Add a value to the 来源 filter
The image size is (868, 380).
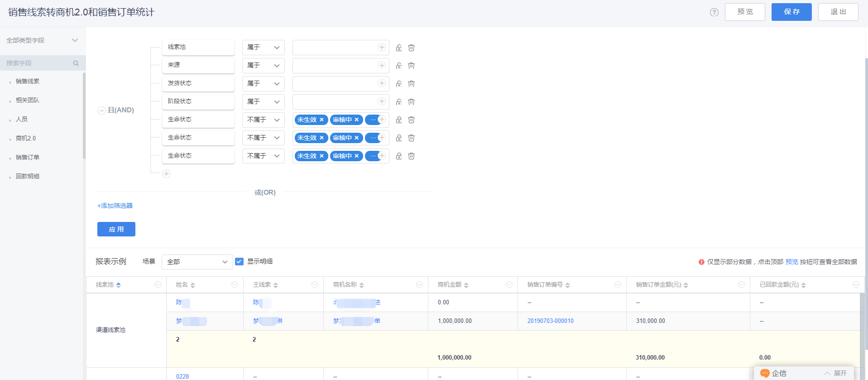pos(382,65)
